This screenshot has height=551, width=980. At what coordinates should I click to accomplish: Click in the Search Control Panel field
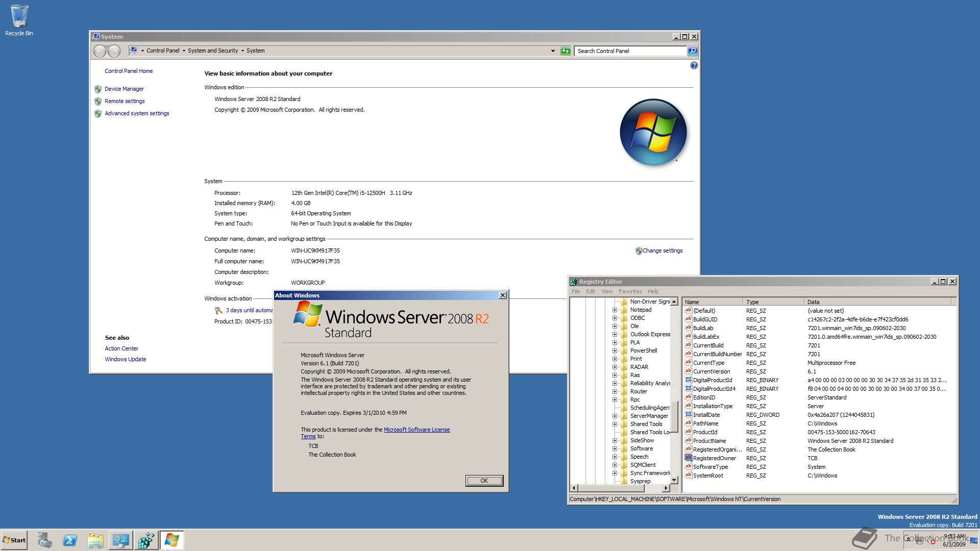click(x=630, y=51)
